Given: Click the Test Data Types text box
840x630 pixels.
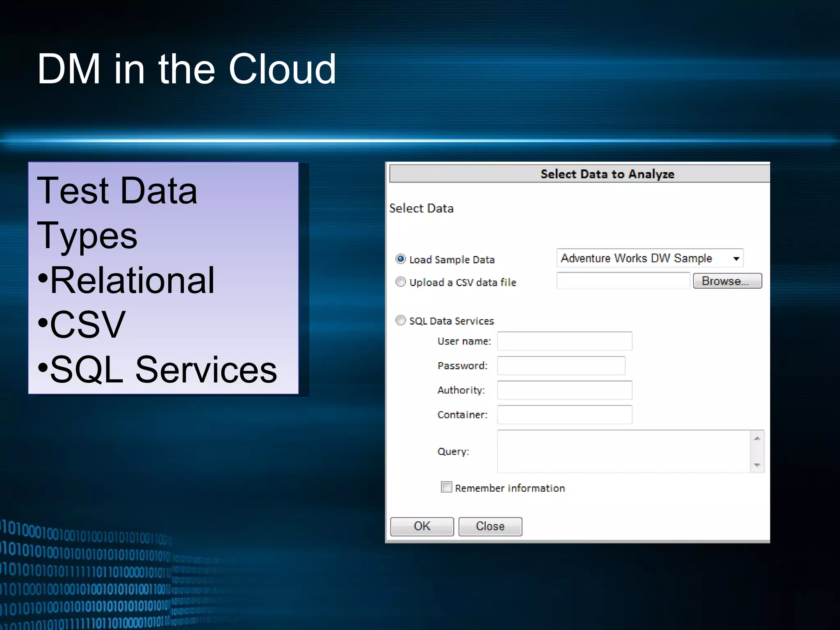Looking at the screenshot, I should pyautogui.click(x=163, y=278).
